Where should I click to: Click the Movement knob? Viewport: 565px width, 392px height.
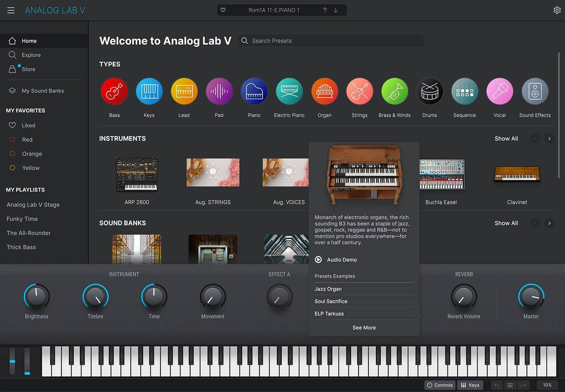tap(213, 297)
